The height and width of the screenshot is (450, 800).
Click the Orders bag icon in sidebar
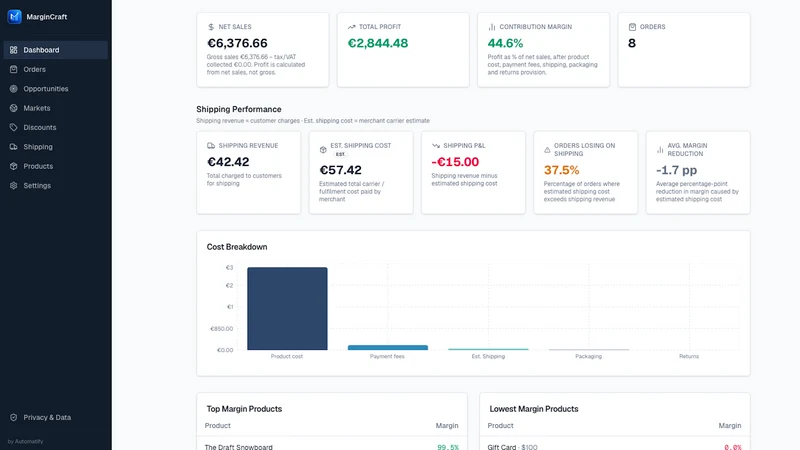coord(14,69)
